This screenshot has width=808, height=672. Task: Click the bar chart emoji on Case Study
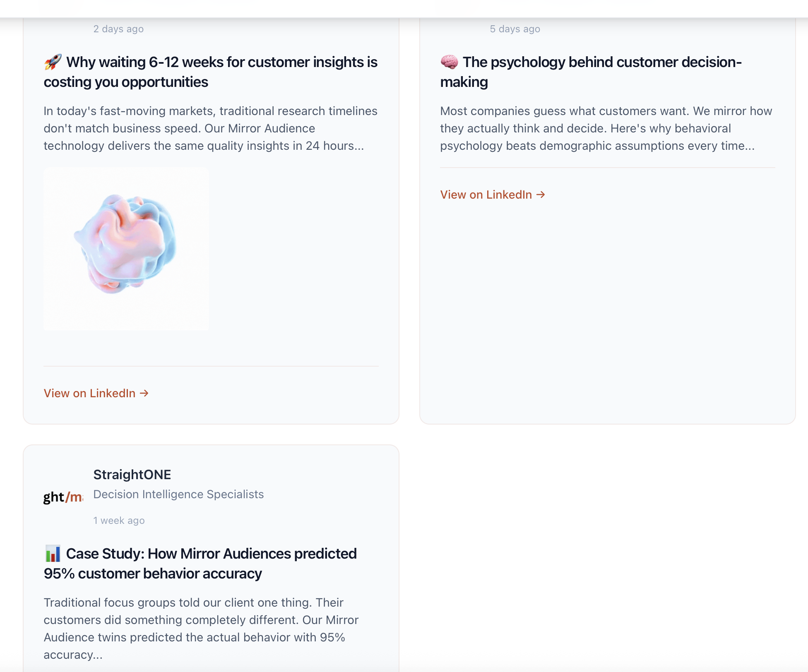(x=53, y=554)
